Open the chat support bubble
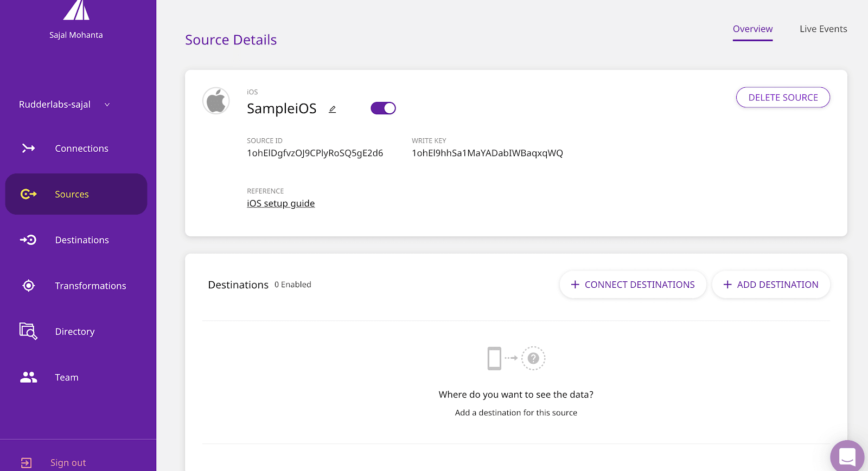The height and width of the screenshot is (471, 868). coord(847,456)
